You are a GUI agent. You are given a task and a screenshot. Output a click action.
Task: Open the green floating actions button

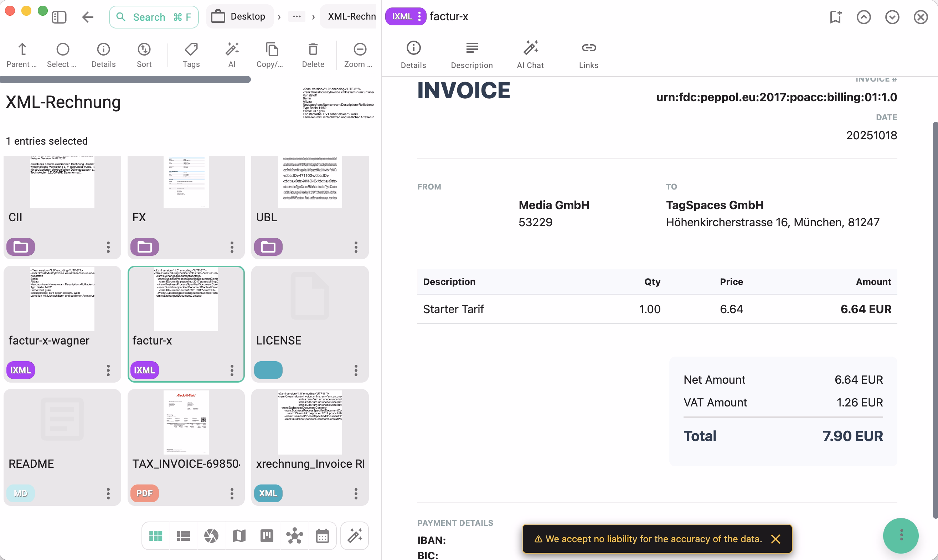(x=901, y=535)
